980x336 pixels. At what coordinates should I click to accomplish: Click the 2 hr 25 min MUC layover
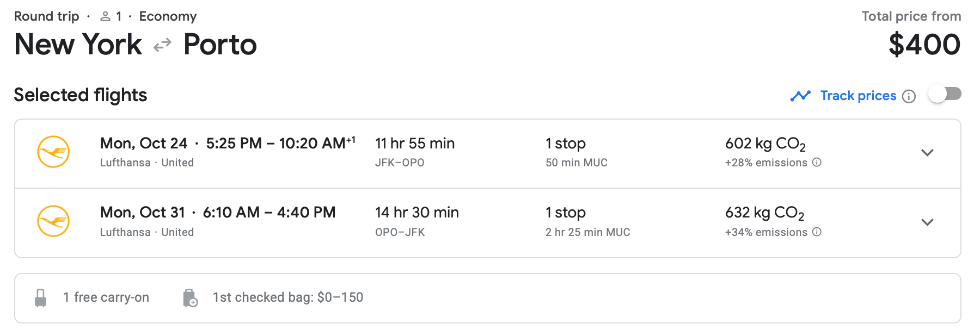(x=587, y=232)
